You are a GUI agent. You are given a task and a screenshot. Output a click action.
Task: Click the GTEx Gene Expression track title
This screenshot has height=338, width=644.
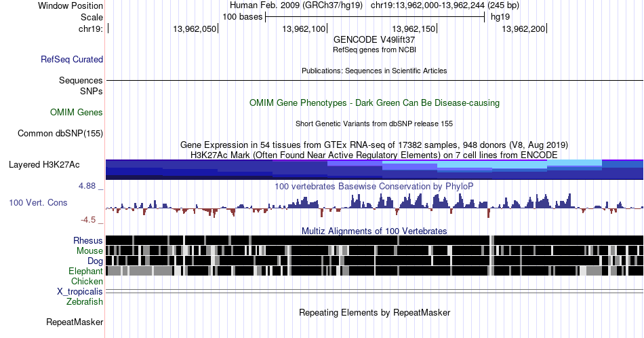tap(374, 145)
